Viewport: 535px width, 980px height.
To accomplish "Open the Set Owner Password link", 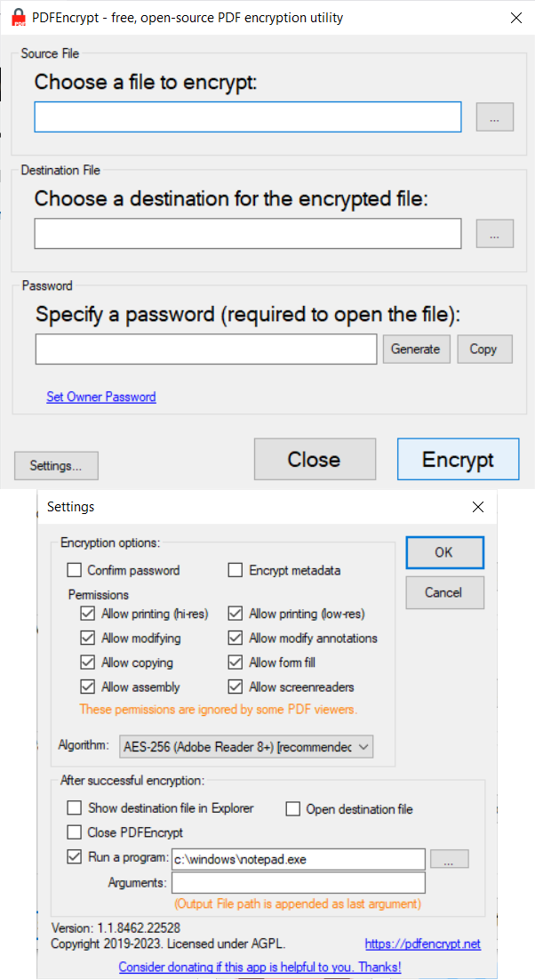I will pyautogui.click(x=100, y=396).
